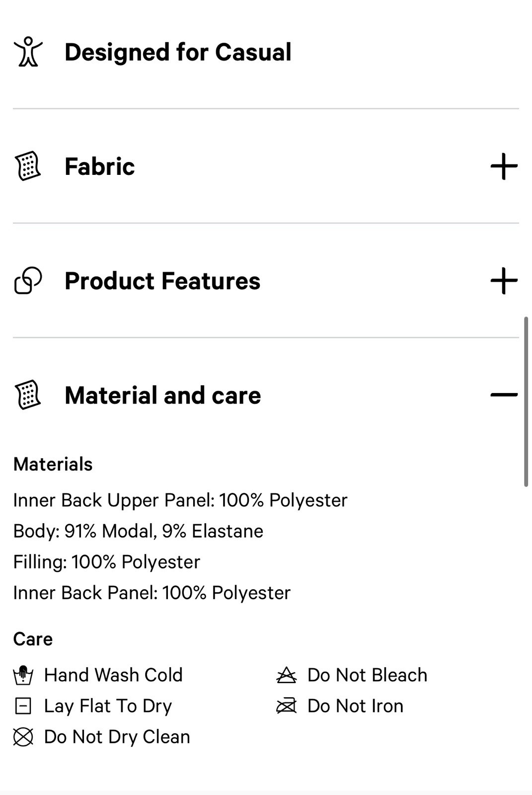Image resolution: width=532 pixels, height=795 pixels.
Task: Expand the Fabric section plus button
Action: click(x=504, y=166)
